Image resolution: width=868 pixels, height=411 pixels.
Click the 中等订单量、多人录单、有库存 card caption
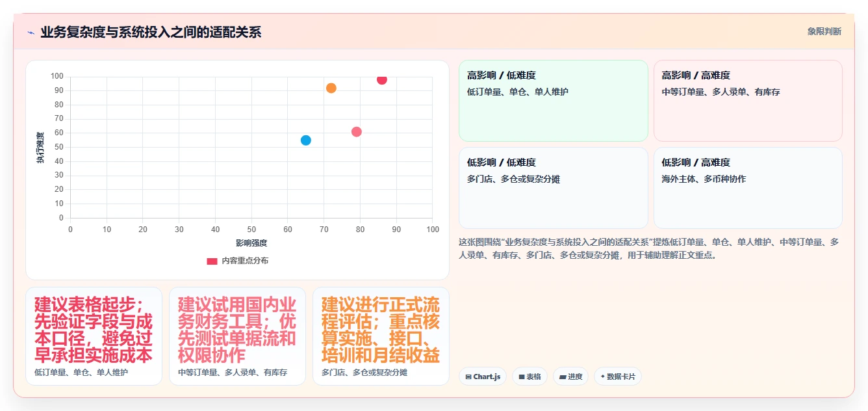233,373
